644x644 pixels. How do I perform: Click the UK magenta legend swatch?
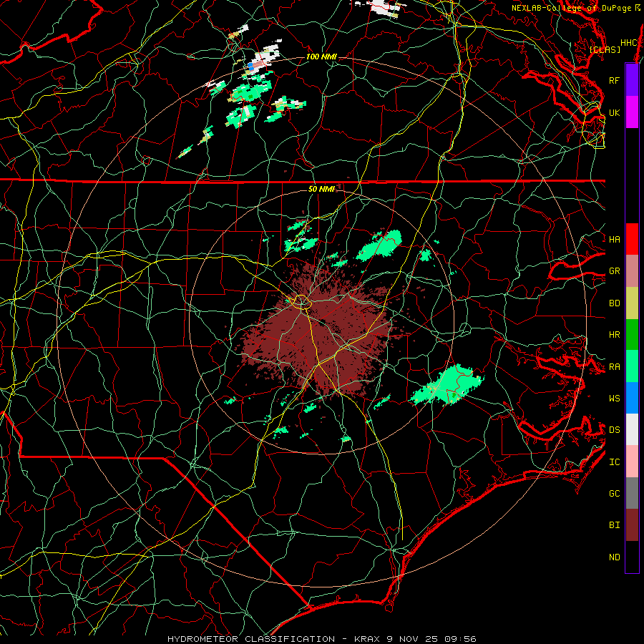click(632, 112)
